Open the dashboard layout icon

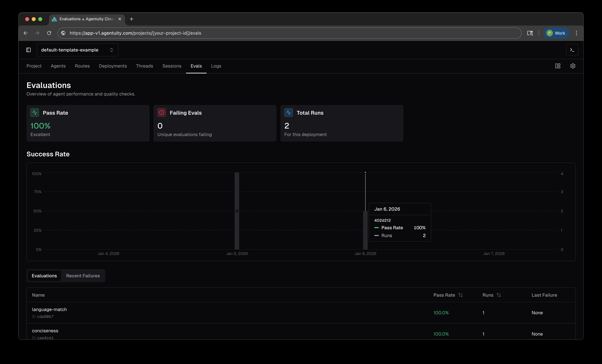tap(558, 66)
